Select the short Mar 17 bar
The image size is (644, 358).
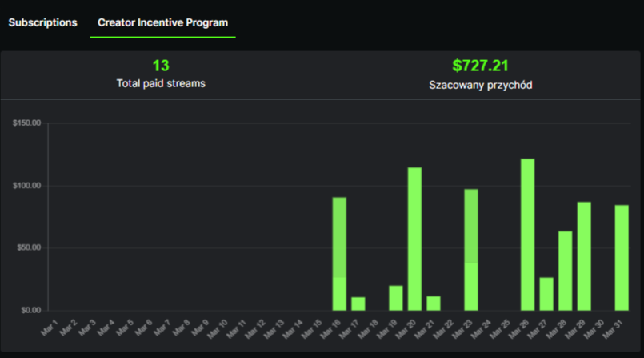click(x=358, y=304)
